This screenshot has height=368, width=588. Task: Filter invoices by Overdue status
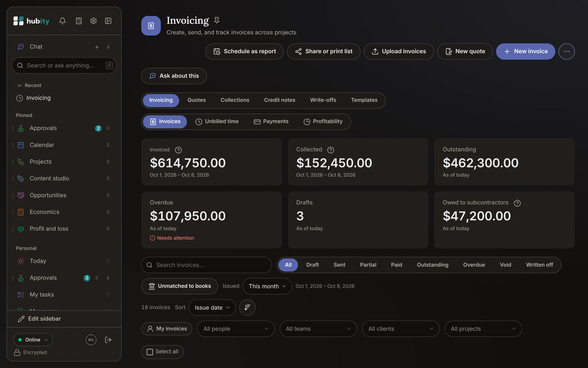[x=474, y=265]
